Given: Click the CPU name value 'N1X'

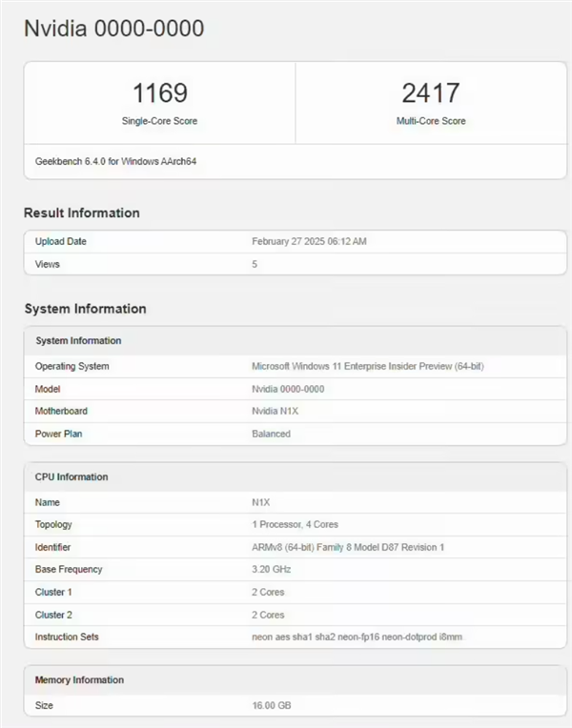Looking at the screenshot, I should (261, 502).
